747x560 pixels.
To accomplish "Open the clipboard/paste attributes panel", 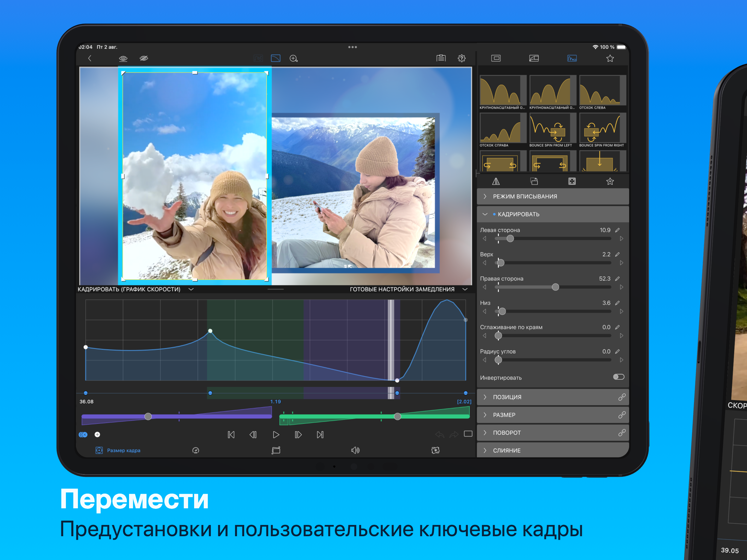I will [x=441, y=58].
